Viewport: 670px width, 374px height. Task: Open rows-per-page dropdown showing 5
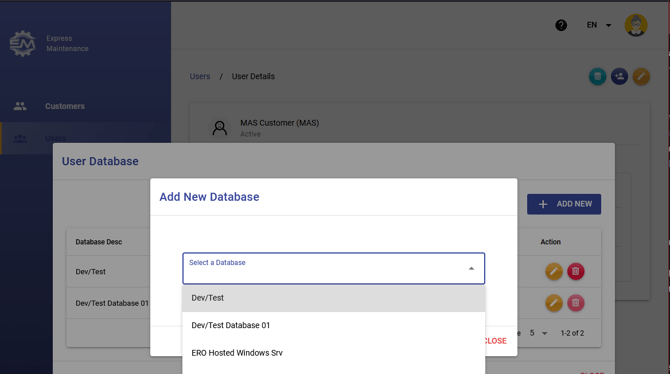(538, 333)
